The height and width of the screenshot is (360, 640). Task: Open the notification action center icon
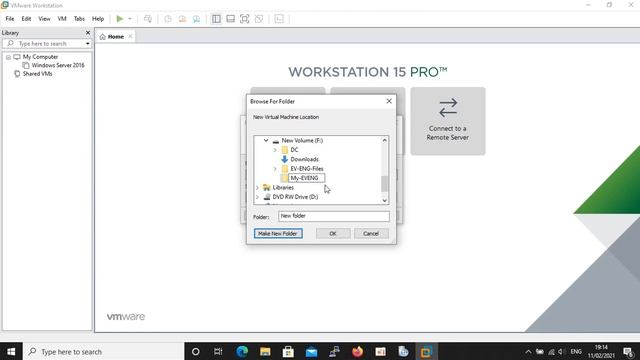628,351
